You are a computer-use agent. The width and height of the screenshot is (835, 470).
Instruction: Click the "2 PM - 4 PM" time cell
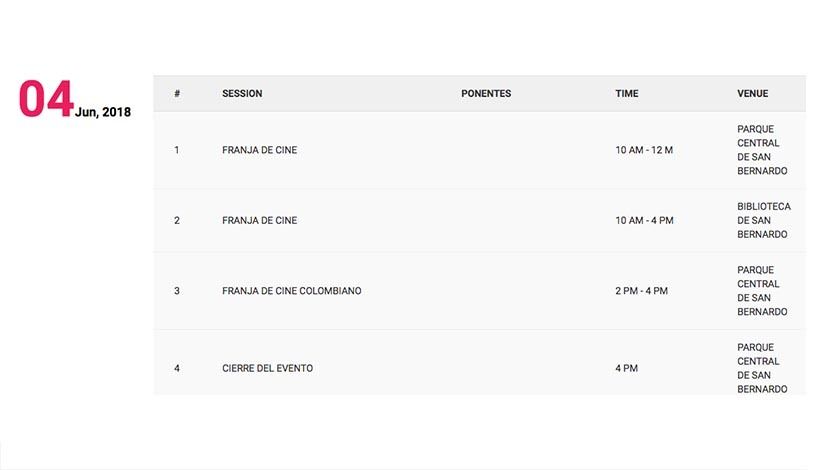pyautogui.click(x=641, y=291)
